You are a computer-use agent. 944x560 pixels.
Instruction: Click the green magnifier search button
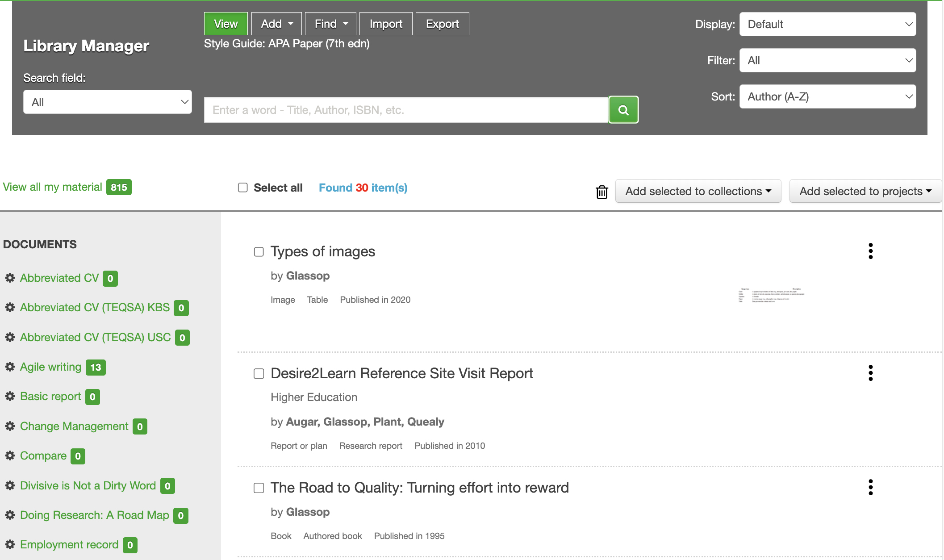(623, 110)
